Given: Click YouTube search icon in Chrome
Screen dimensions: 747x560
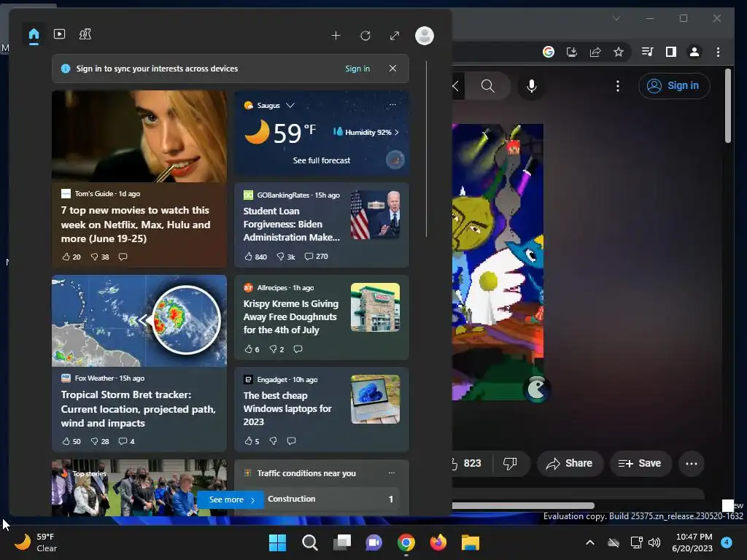Looking at the screenshot, I should pos(488,86).
